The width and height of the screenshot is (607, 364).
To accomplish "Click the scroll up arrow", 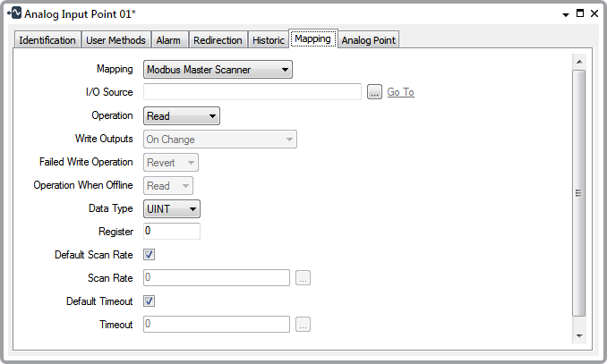I will (x=578, y=62).
